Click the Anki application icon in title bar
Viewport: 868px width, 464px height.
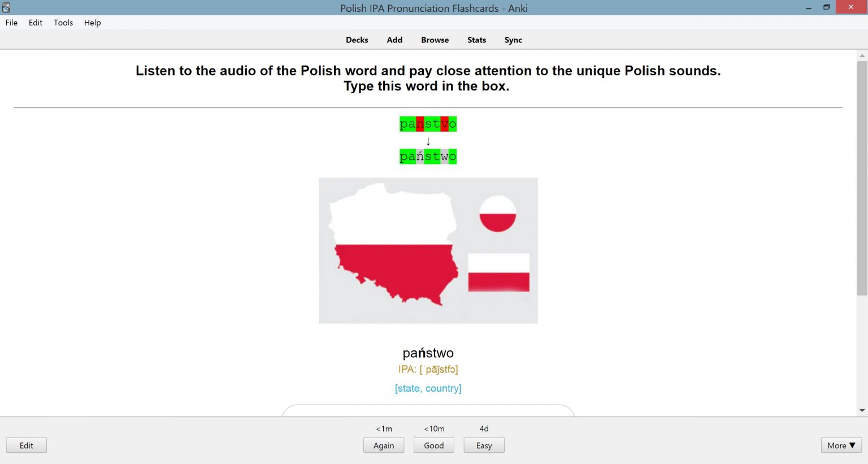(x=7, y=7)
